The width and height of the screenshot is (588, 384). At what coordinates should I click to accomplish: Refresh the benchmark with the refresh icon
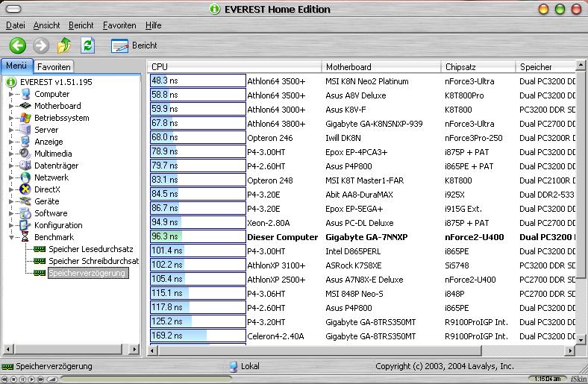click(x=87, y=45)
